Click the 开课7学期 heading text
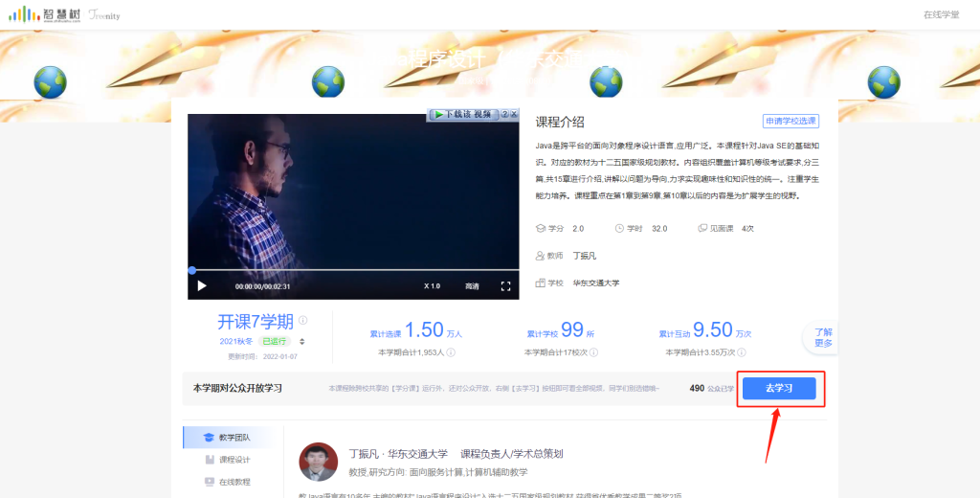980x498 pixels. [255, 322]
